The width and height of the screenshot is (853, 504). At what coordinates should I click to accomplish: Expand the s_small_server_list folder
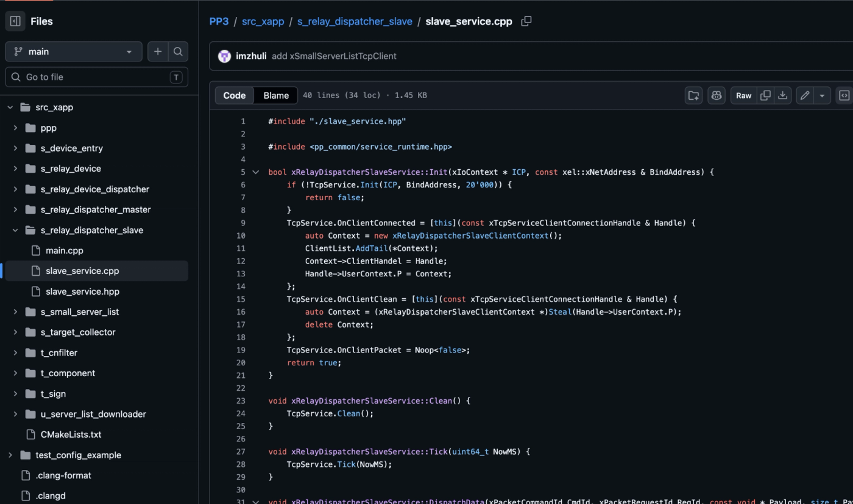pos(15,312)
